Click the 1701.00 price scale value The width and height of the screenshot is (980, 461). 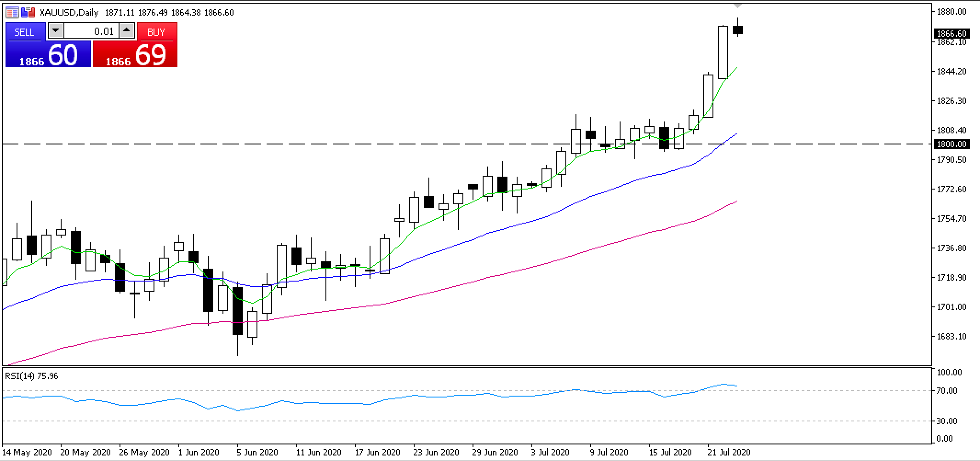952,307
